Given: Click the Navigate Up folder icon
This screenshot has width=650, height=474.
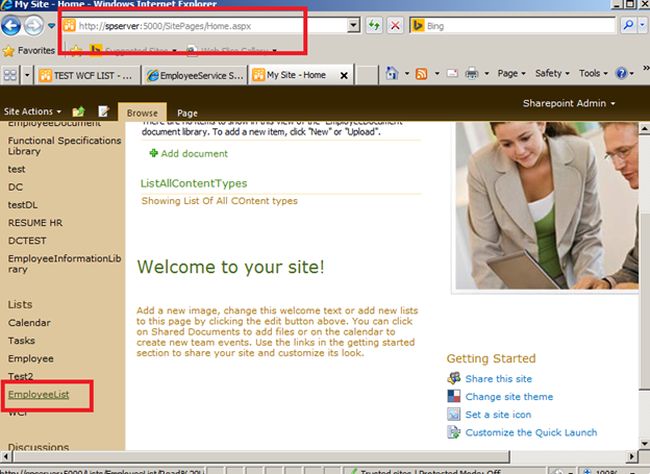Looking at the screenshot, I should tap(78, 111).
